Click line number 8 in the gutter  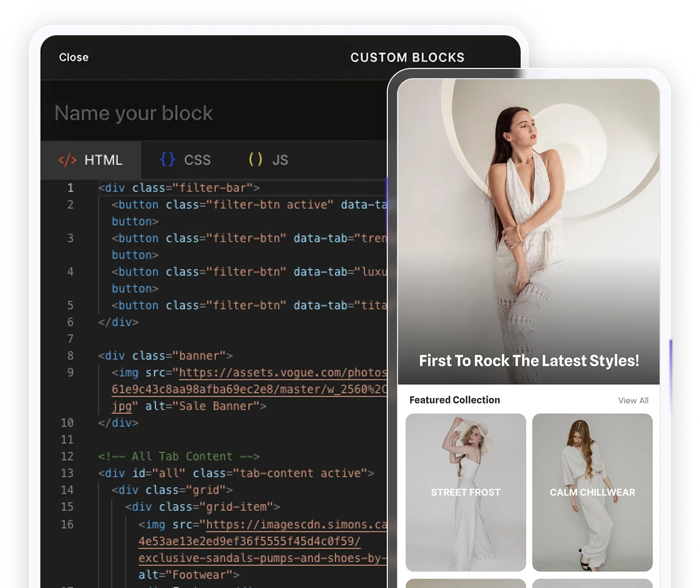tap(70, 356)
